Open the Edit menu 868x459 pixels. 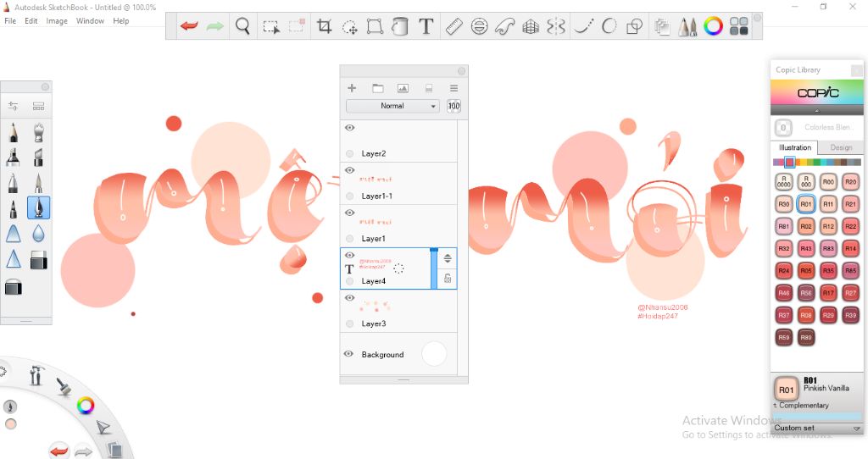[31, 21]
